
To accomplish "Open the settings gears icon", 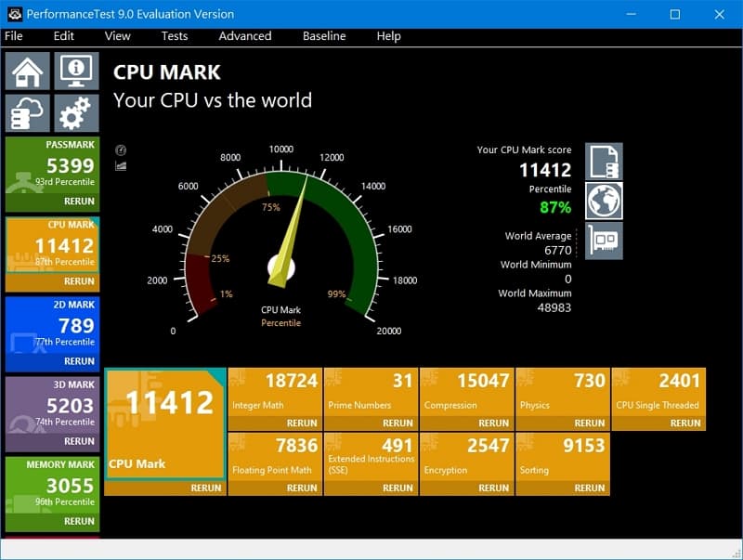I will point(76,112).
